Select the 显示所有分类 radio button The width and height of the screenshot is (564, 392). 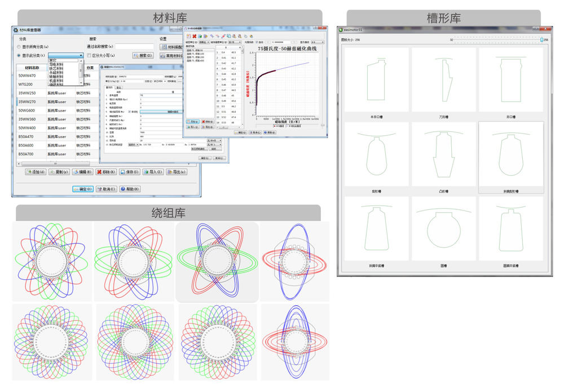click(19, 47)
